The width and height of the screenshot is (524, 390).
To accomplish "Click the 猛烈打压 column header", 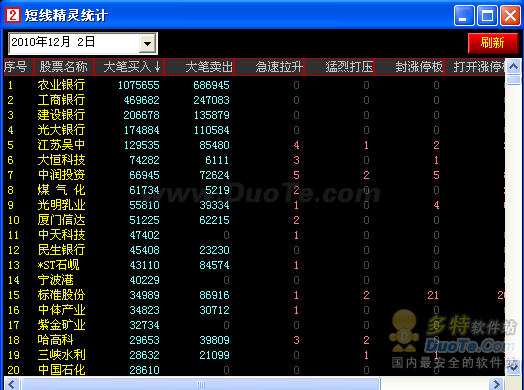I will click(339, 67).
